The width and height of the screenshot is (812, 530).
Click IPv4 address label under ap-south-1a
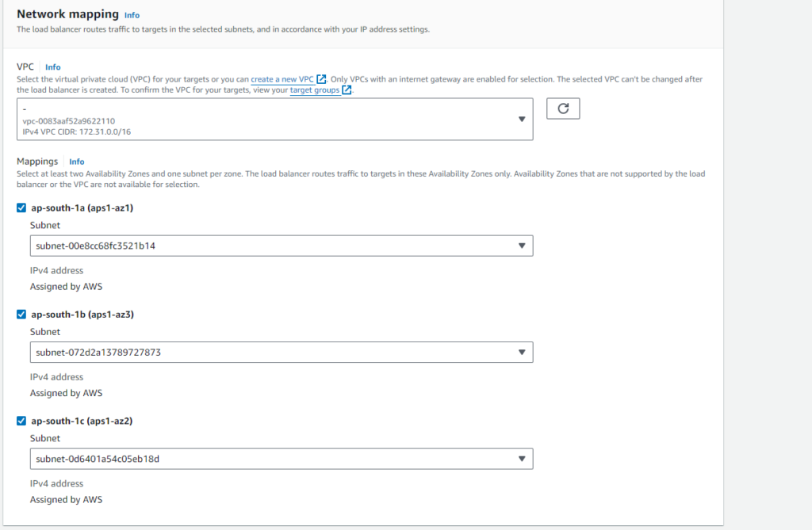pos(56,271)
